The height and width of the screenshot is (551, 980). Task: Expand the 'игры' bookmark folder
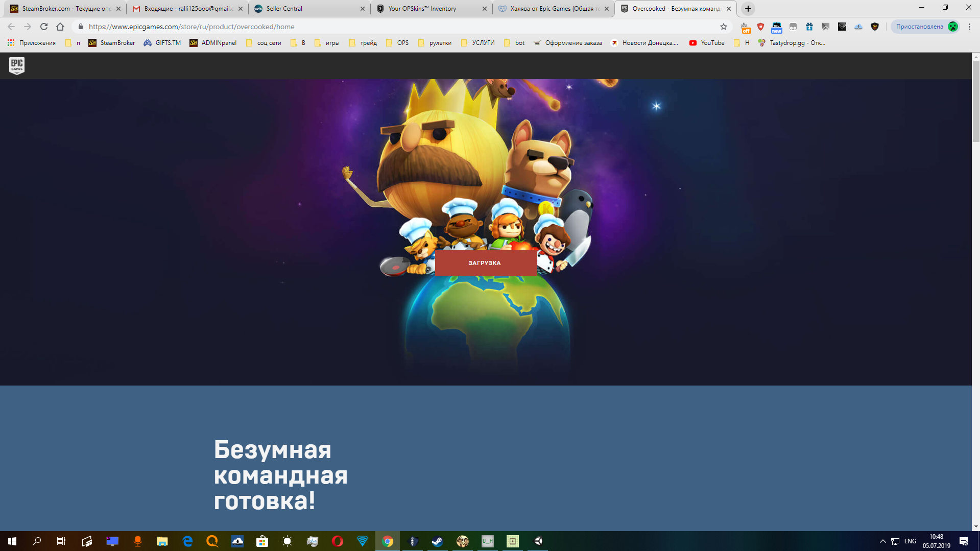tap(327, 43)
